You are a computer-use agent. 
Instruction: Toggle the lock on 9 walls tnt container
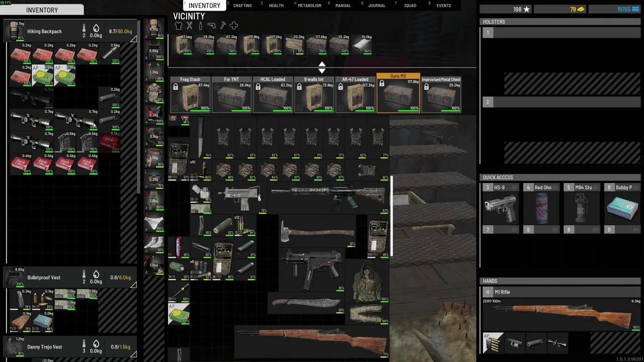[299, 87]
